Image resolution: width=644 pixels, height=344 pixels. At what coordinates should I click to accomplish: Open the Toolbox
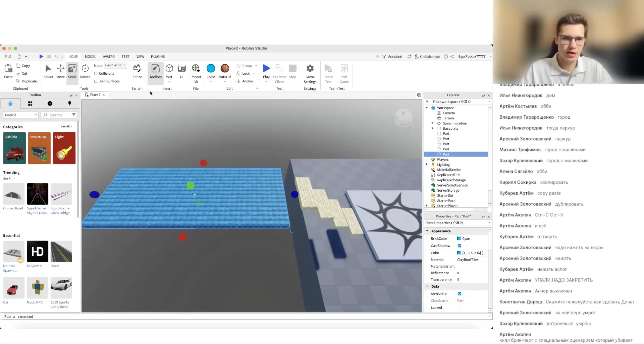(x=155, y=71)
